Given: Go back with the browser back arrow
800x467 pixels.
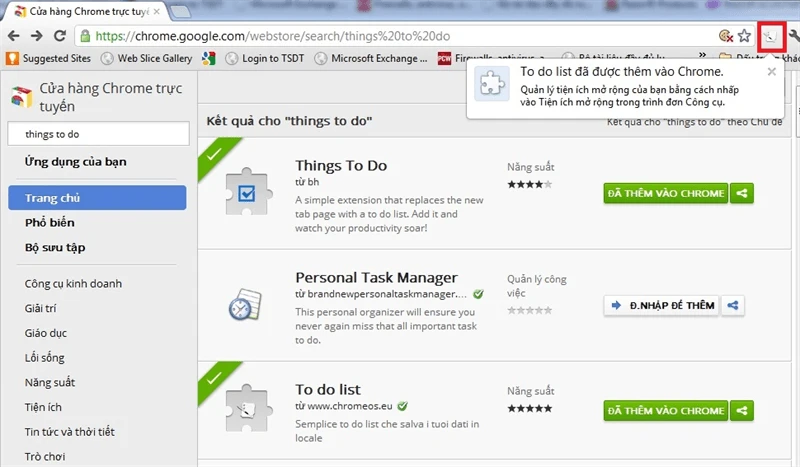Looking at the screenshot, I should (14, 36).
